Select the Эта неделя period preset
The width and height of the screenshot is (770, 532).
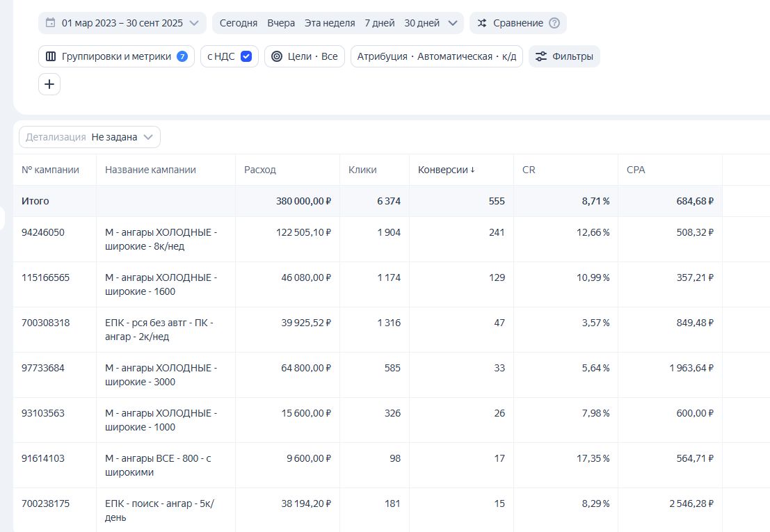[x=329, y=23]
